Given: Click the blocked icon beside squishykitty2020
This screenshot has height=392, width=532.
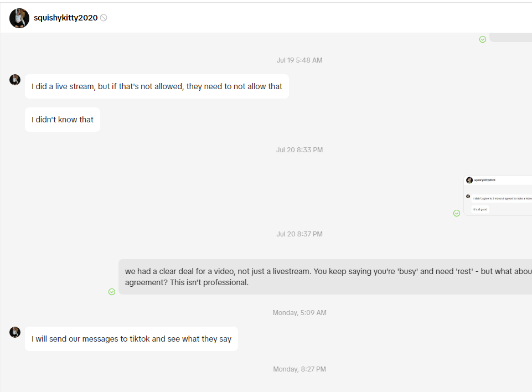Looking at the screenshot, I should [x=104, y=18].
